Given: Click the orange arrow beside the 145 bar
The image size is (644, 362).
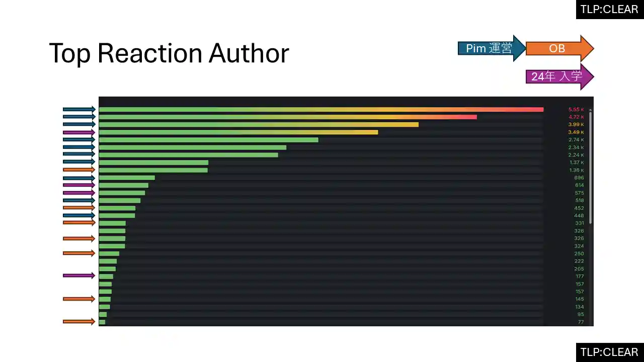Looking at the screenshot, I should (x=79, y=299).
